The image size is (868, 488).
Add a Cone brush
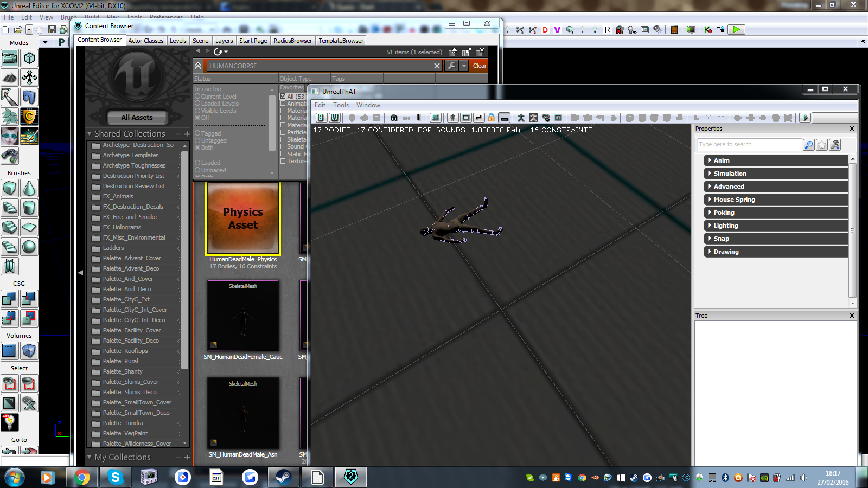point(29,188)
